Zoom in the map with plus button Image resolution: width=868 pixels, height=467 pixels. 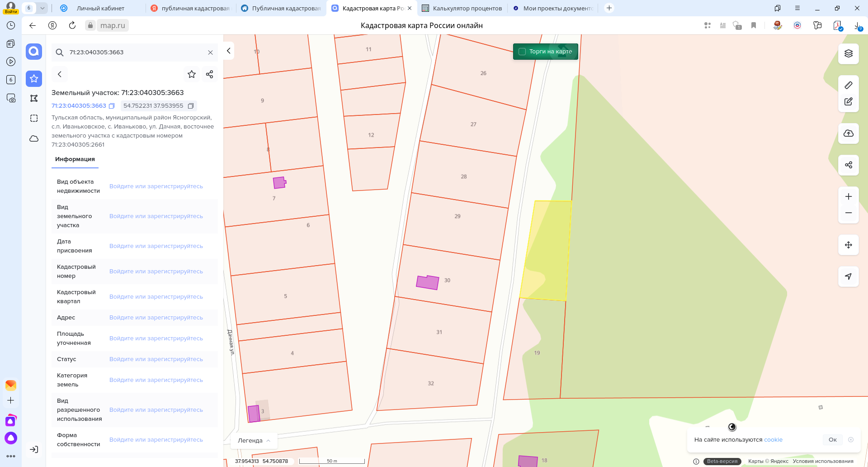pyautogui.click(x=848, y=196)
